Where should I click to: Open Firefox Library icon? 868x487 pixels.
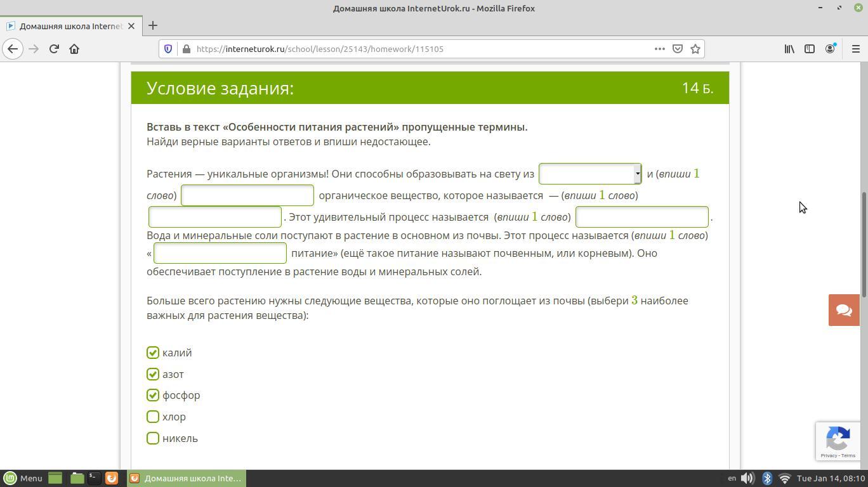pos(789,49)
